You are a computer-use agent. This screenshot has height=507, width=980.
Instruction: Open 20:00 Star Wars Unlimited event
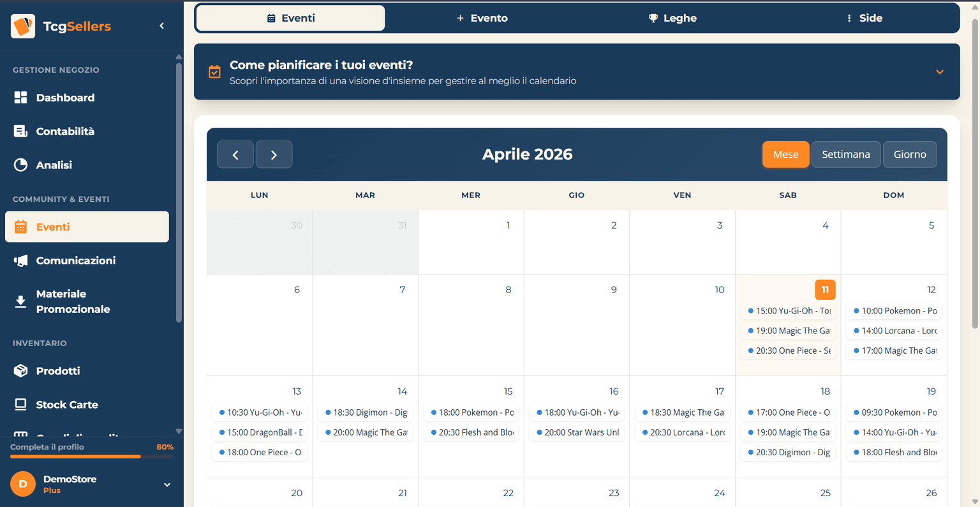pos(577,432)
